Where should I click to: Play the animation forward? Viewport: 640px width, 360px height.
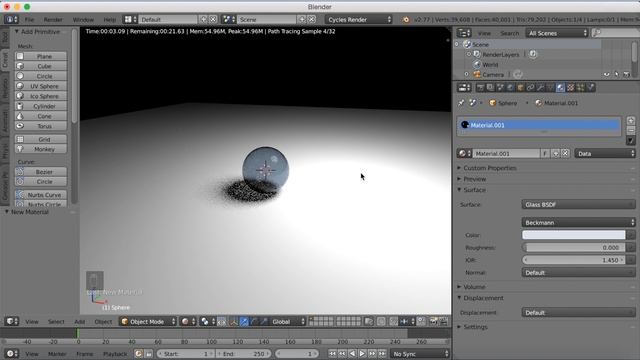[x=362, y=354]
